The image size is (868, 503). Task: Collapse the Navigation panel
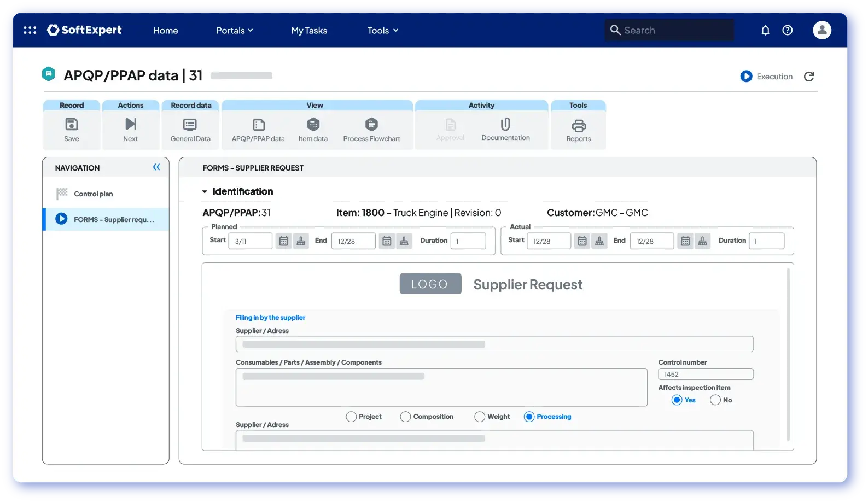click(156, 167)
